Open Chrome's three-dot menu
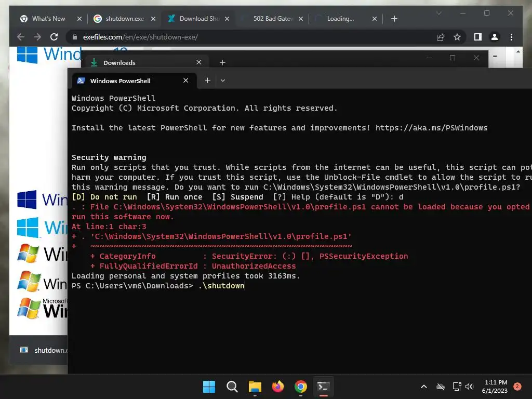The height and width of the screenshot is (399, 532). point(511,37)
